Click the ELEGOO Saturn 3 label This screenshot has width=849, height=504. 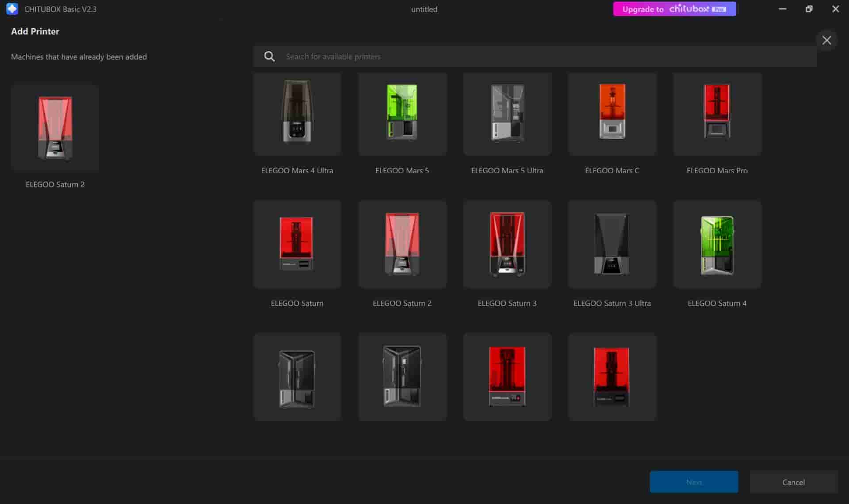coord(507,303)
